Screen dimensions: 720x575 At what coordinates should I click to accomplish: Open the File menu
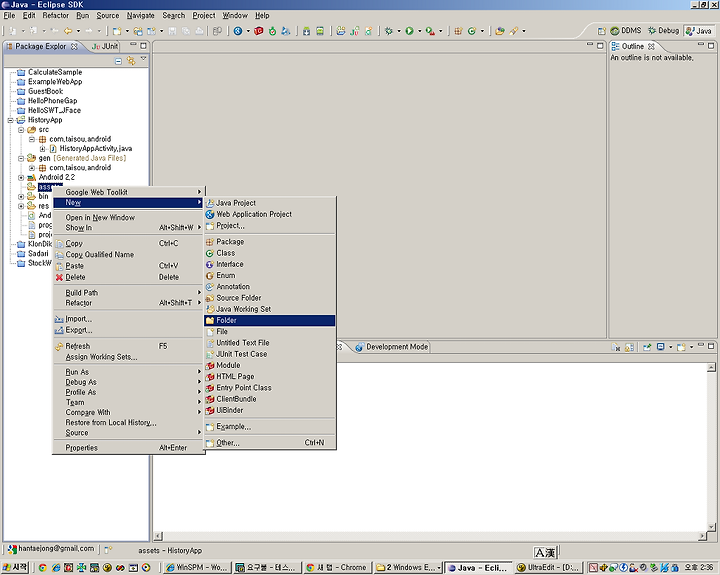(9, 16)
